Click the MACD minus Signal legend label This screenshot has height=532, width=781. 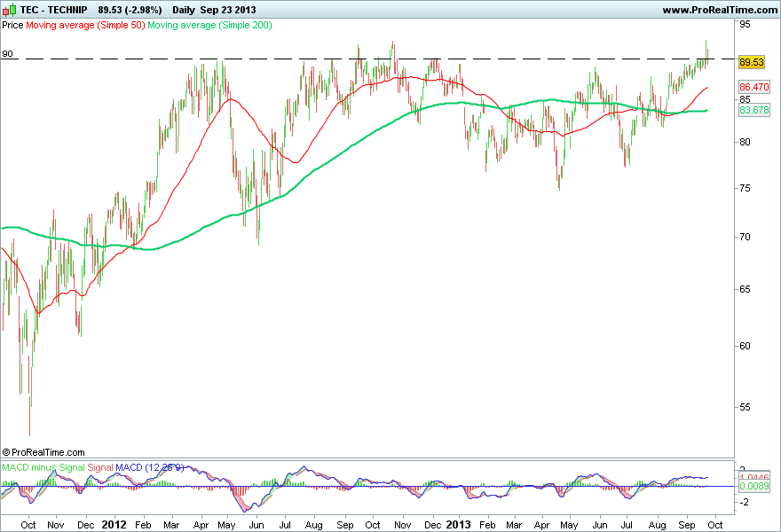coord(43,468)
